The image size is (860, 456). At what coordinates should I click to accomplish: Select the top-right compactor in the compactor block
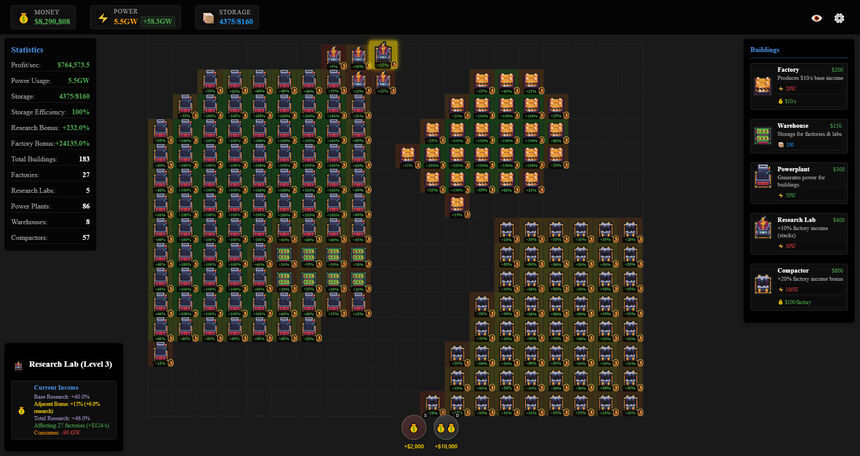point(630,230)
